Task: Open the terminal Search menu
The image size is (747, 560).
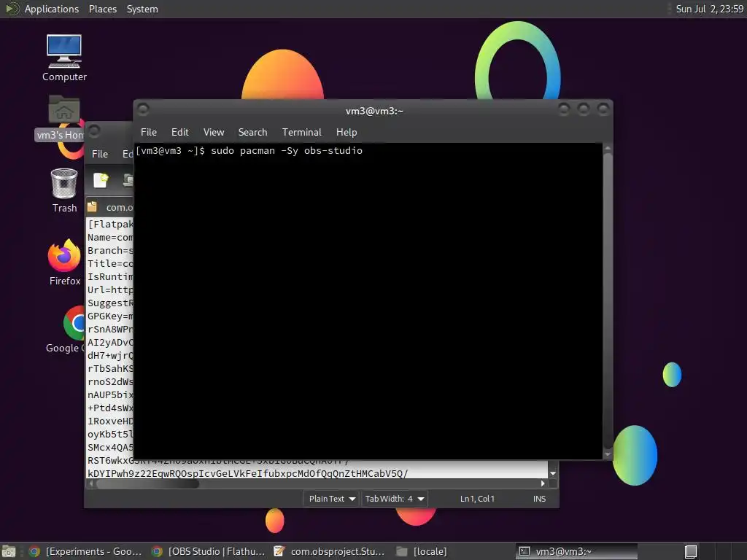Action: point(252,132)
